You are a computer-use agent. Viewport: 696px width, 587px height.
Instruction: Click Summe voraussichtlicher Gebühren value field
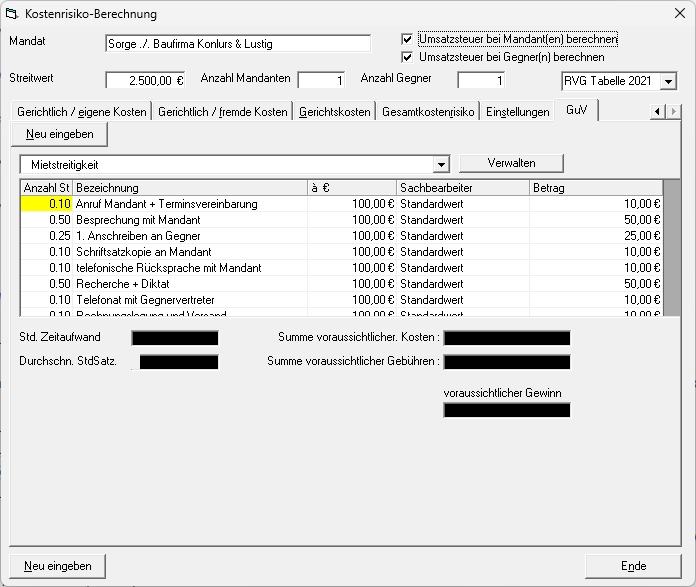507,362
